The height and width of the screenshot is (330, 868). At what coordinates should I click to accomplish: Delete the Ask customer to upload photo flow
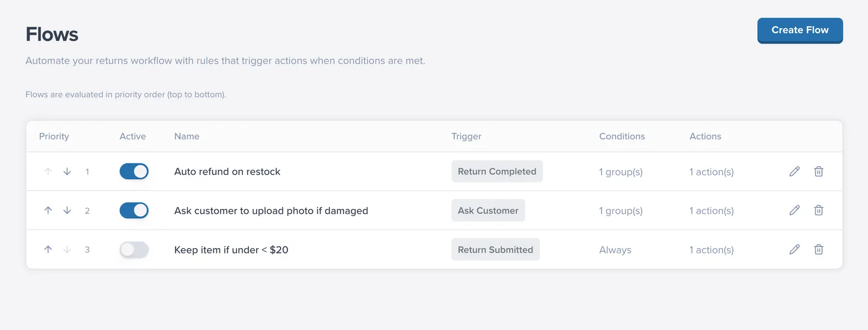pos(819,211)
